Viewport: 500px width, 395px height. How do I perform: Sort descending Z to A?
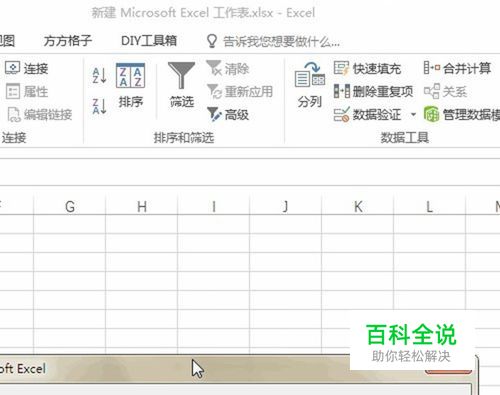99,106
